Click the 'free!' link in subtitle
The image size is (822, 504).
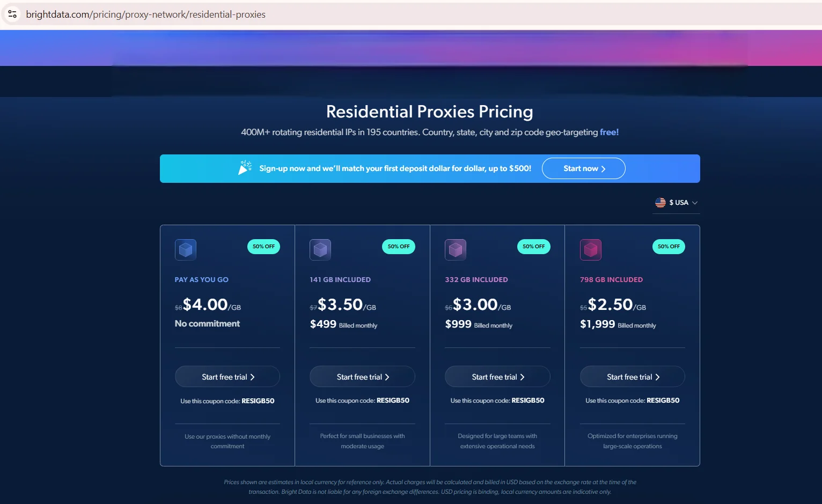point(609,132)
